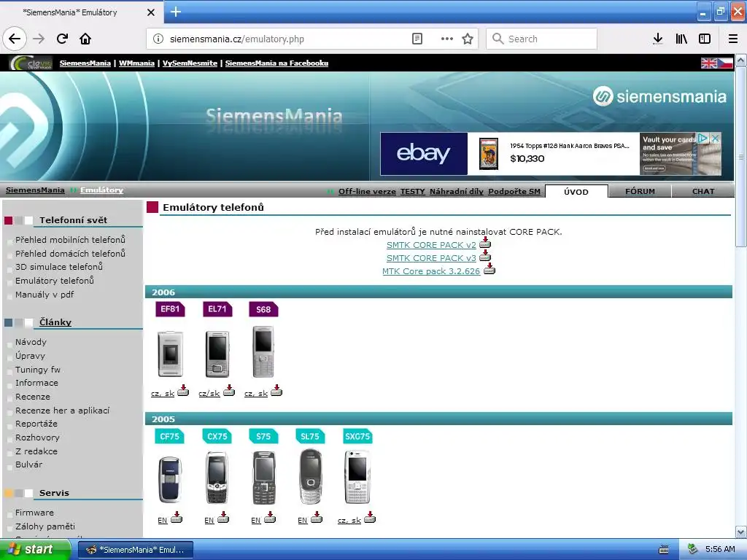Viewport: 747px width, 560px height.
Task: Open the Firefox hamburger menu
Action: coord(733,39)
